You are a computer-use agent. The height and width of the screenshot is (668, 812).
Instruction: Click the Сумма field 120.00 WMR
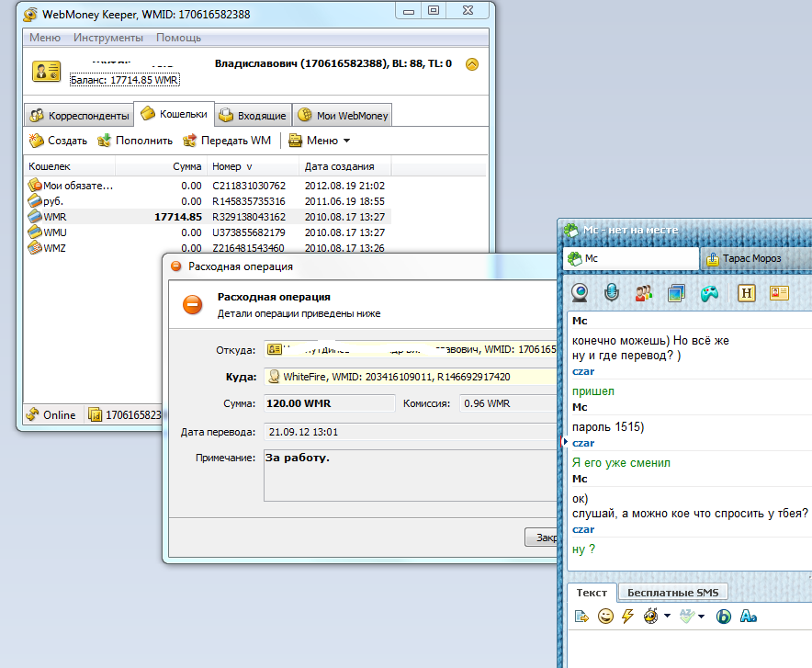coord(330,403)
